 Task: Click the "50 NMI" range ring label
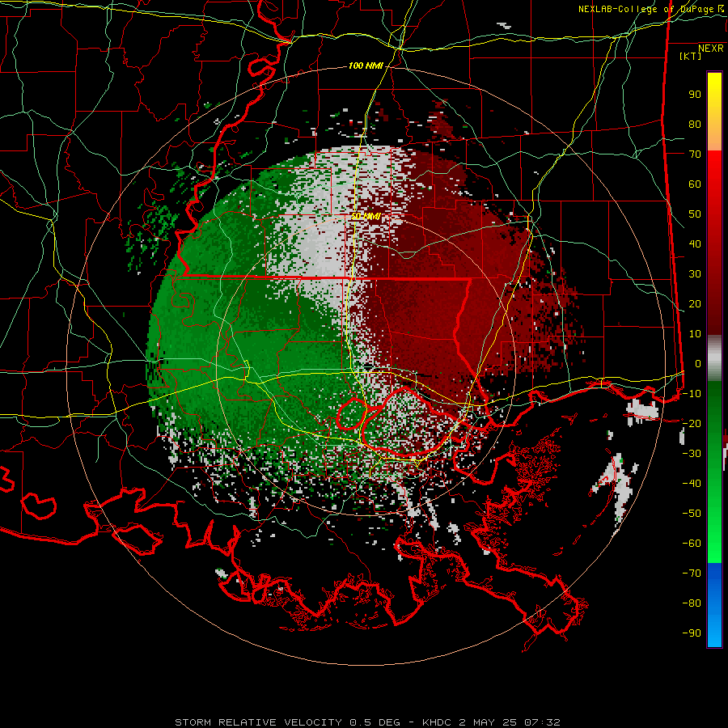click(366, 216)
